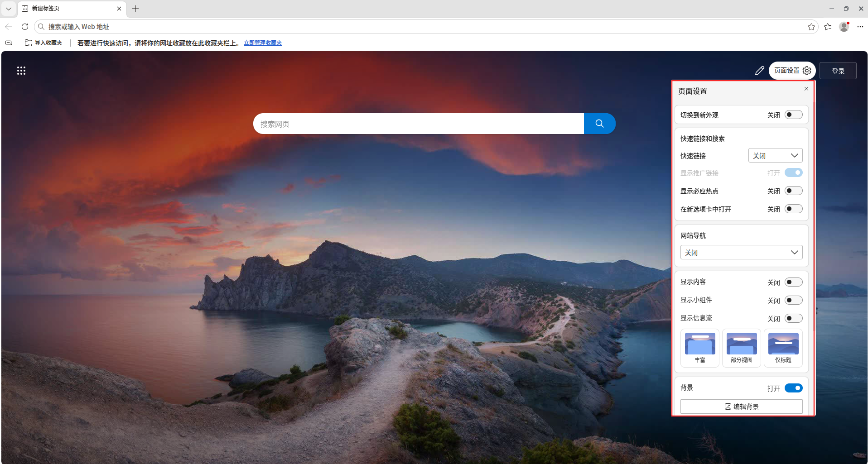The image size is (868, 464).
Task: Click the favorites bar icon left of 导入收藏夹
Action: coord(9,43)
